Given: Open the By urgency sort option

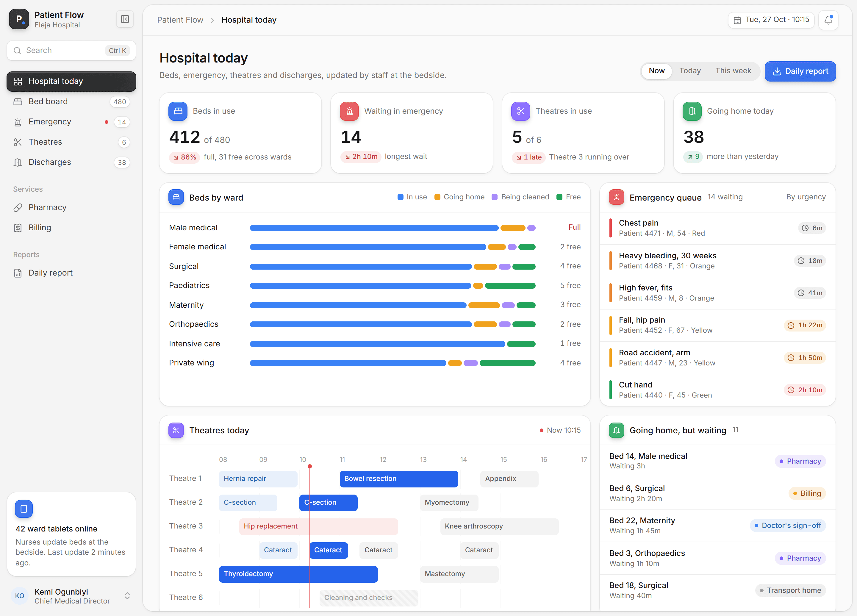Looking at the screenshot, I should click(x=806, y=197).
